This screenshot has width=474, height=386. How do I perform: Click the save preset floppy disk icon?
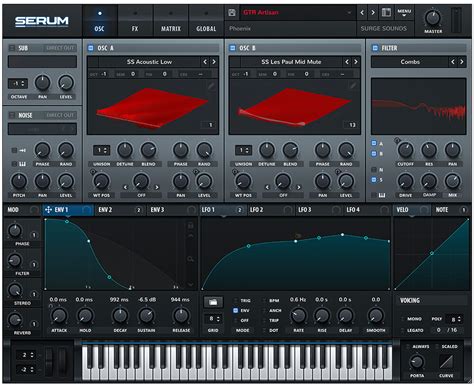point(232,13)
